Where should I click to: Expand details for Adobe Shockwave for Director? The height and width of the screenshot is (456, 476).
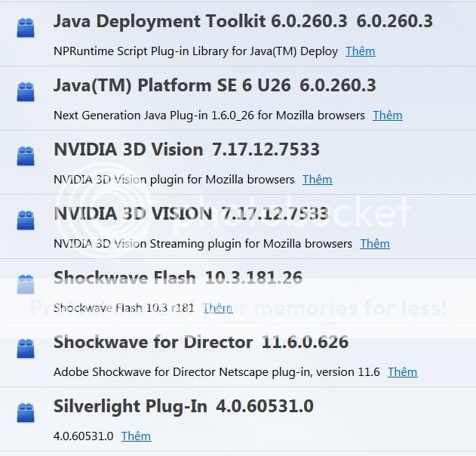pyautogui.click(x=403, y=372)
